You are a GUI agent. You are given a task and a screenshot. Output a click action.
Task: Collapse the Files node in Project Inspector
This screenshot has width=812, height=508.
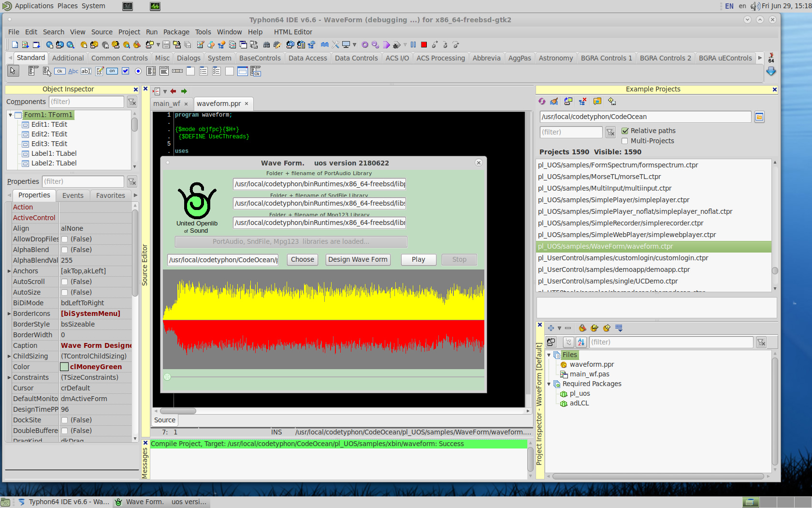(x=549, y=355)
